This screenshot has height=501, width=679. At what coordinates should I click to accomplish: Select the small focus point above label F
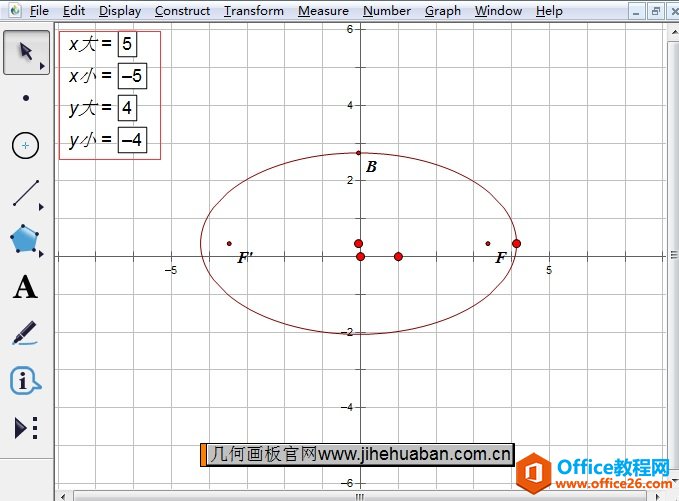point(488,244)
